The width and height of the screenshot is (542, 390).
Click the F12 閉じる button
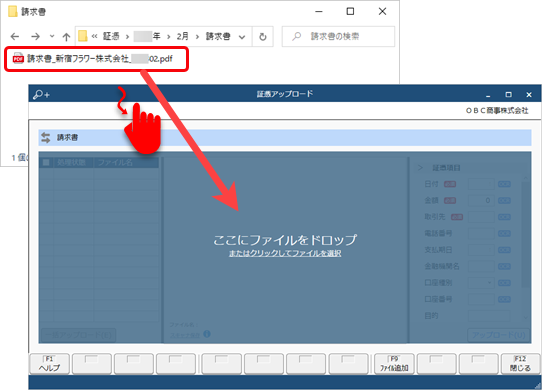pos(520,364)
